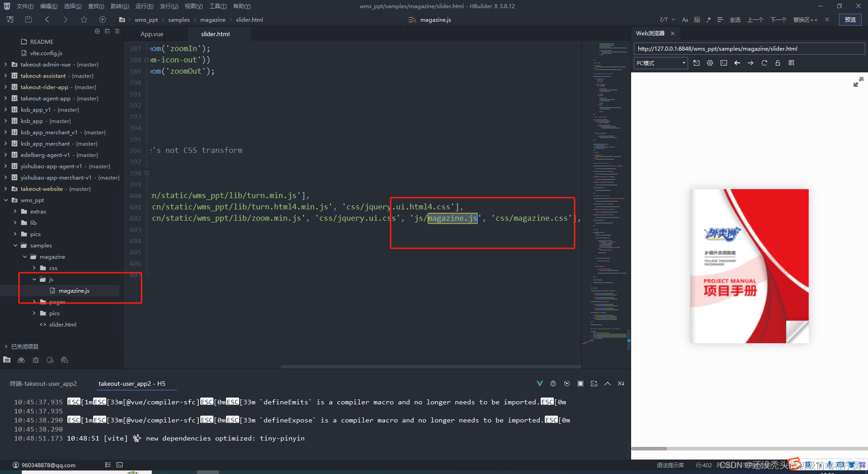Viewport: 868px width, 474px height.
Task: Navigate forward with the right chevron icon
Action: [x=65, y=19]
